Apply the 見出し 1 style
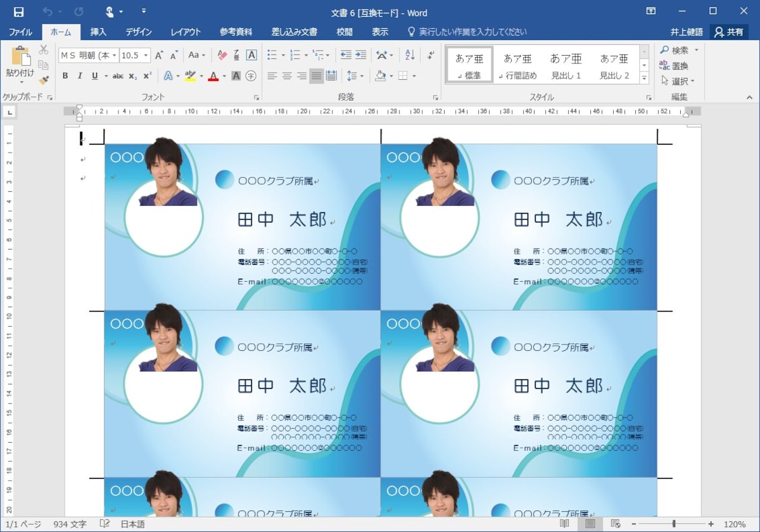Viewport: 760px width, 532px height. (x=566, y=65)
